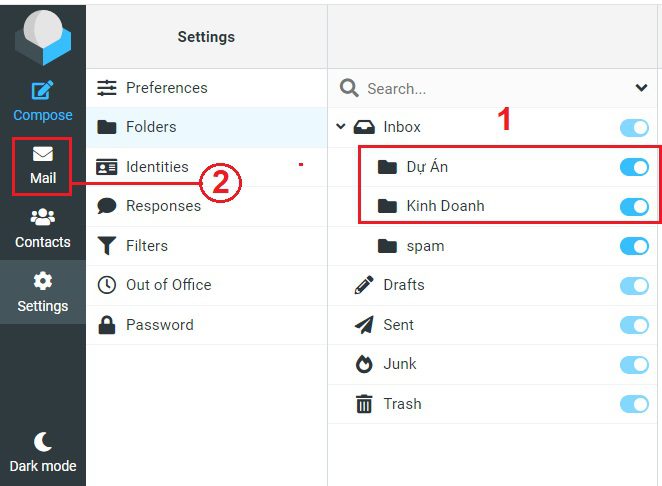Toggle subscription for Kinh Doanh folder
662x486 pixels.
pyautogui.click(x=634, y=206)
